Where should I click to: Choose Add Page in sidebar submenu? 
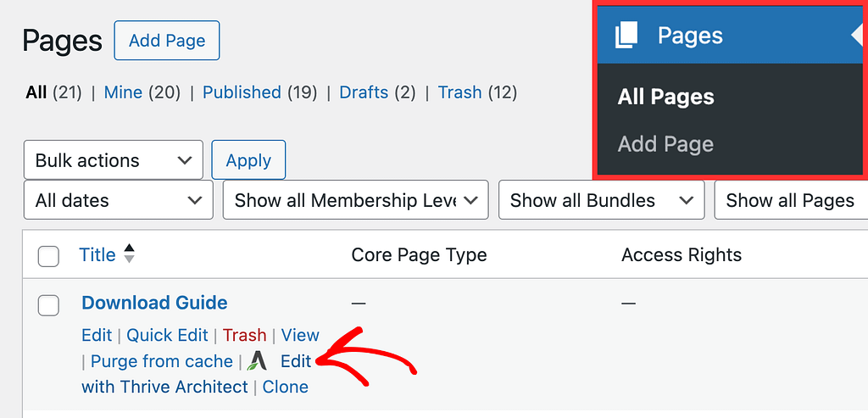click(665, 144)
